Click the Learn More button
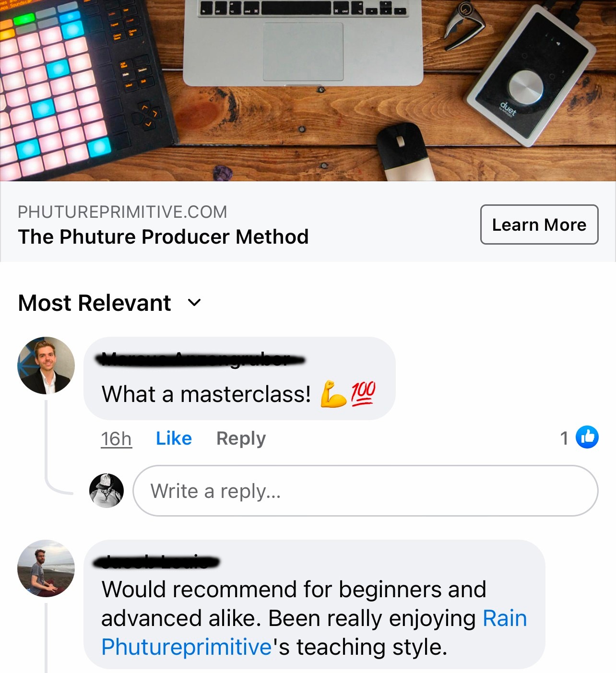The image size is (616, 673). pyautogui.click(x=539, y=224)
